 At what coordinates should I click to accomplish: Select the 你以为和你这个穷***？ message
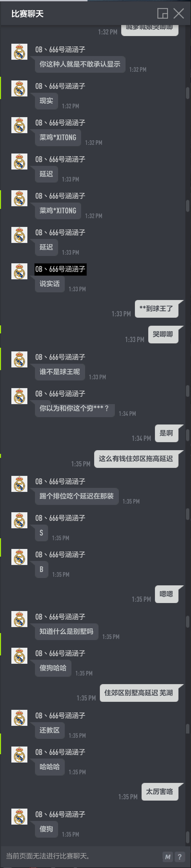74,408
